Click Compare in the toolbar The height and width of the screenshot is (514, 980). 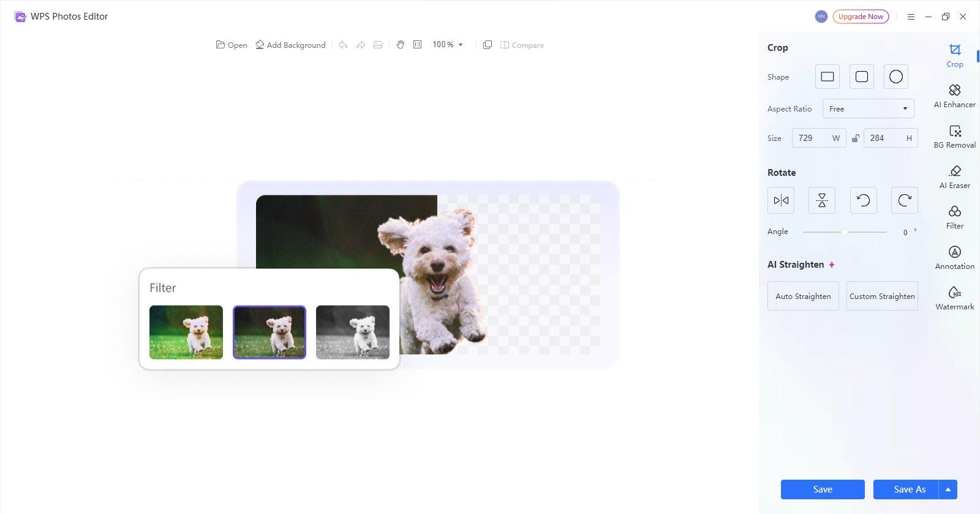coord(522,45)
